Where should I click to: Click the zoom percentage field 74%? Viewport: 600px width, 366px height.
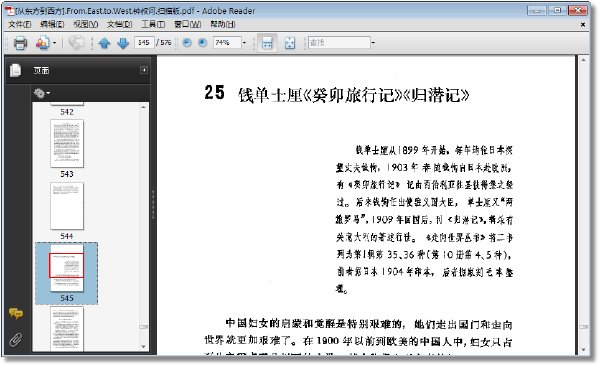[227, 42]
